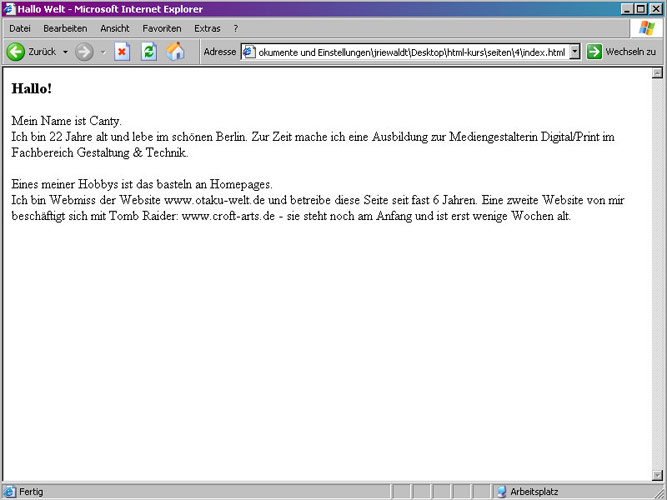Open the Bearbeiten menu
This screenshot has width=667, height=500.
[65, 29]
